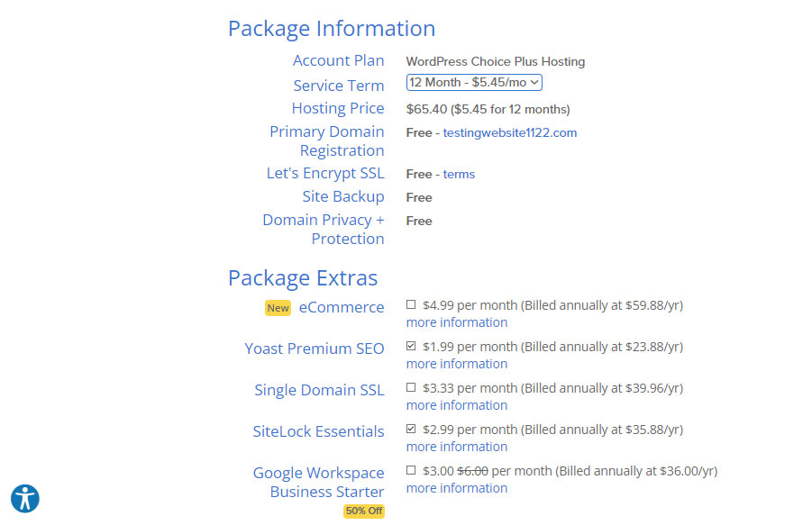Open more information for Single Domain SSL
Viewport: 812px width, 525px height.
[456, 405]
